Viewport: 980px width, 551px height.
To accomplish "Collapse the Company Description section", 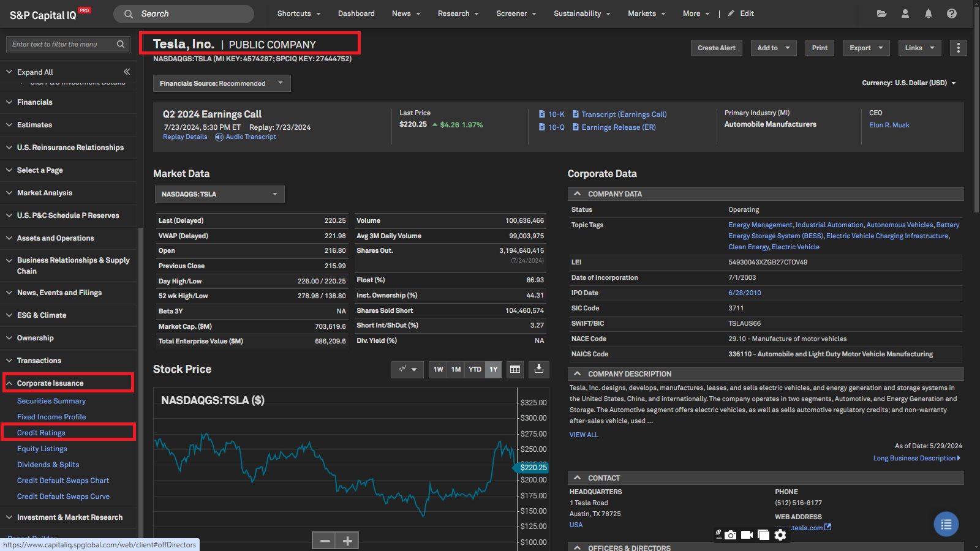I will tap(577, 373).
